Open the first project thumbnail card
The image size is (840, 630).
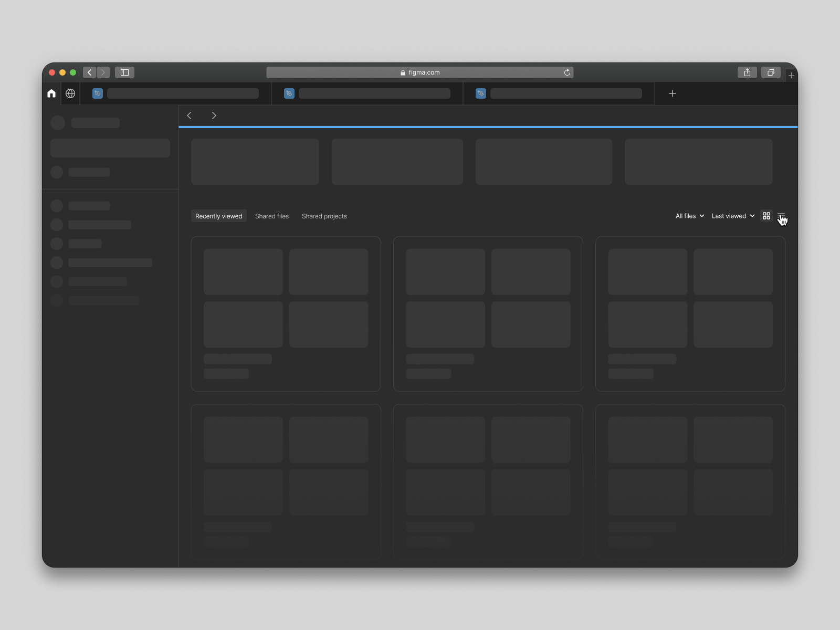[x=255, y=162]
